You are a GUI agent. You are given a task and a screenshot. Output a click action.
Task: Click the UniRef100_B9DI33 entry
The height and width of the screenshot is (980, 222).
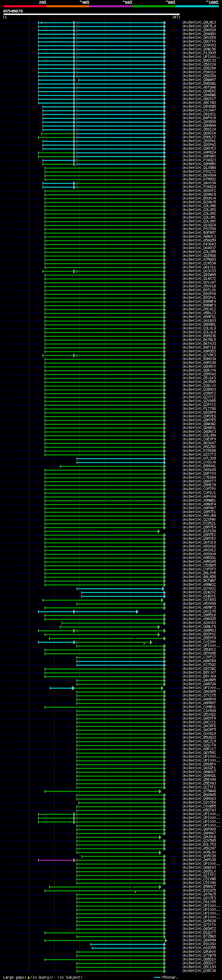199,60
